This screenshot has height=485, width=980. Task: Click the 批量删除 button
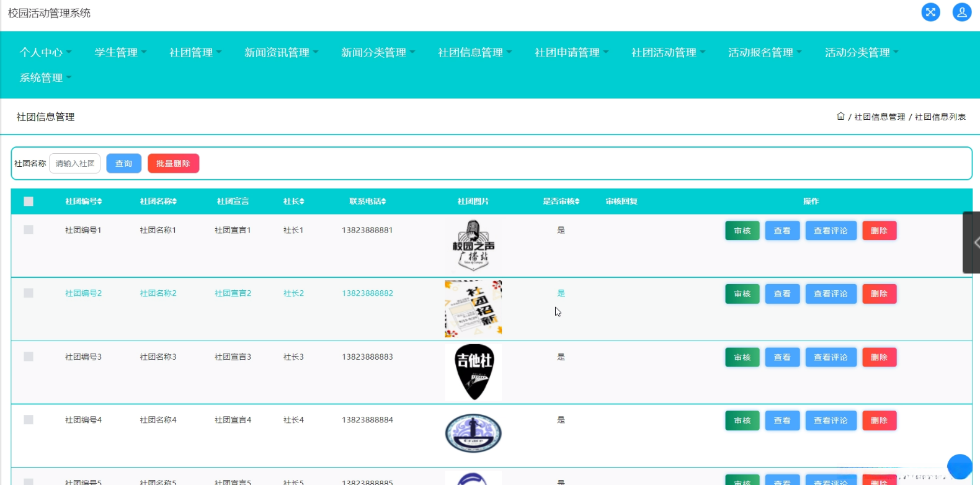173,164
